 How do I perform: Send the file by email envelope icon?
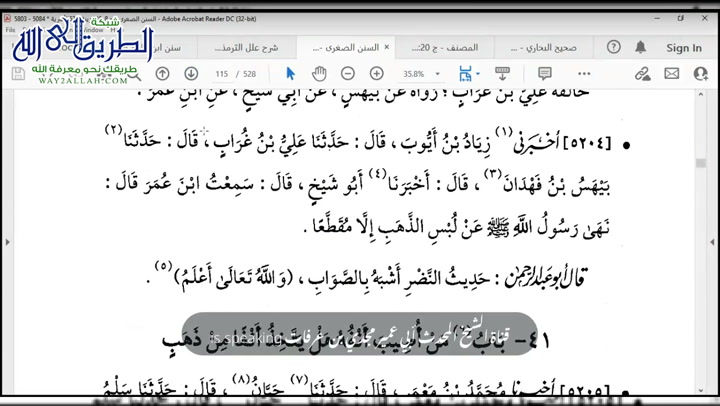pyautogui.click(x=671, y=73)
